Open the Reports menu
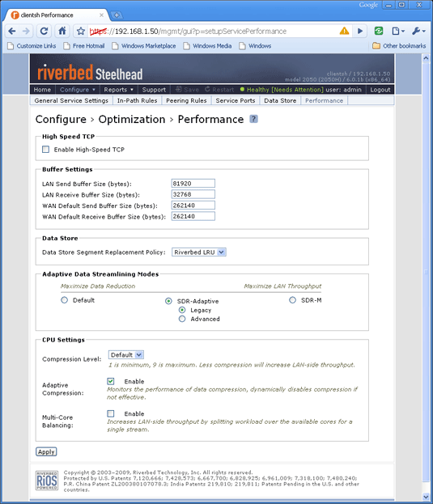This screenshot has width=433, height=504. (x=118, y=90)
